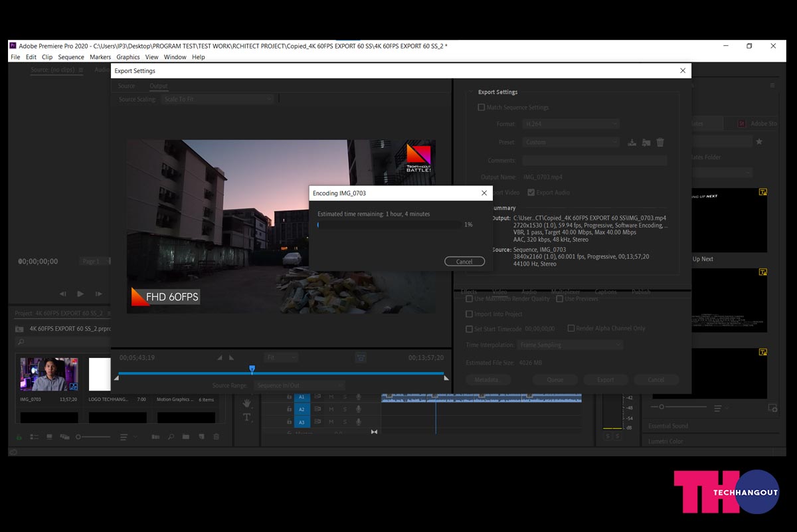Switch to the Source tab in Export Settings
This screenshot has height=532, width=797.
(126, 86)
